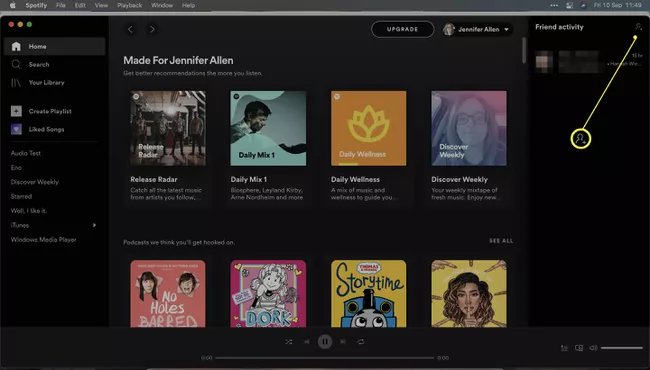
Task: Mute with the volume speaker icon
Action: click(593, 348)
